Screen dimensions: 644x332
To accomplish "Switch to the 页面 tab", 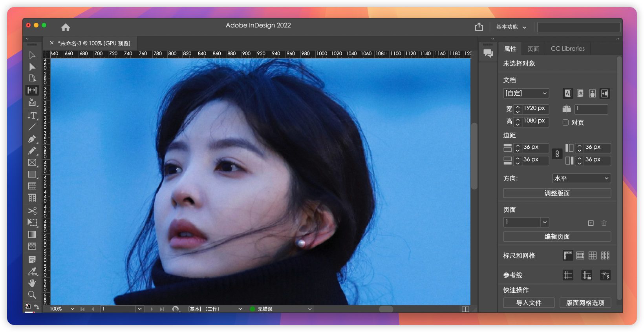I will pos(533,49).
